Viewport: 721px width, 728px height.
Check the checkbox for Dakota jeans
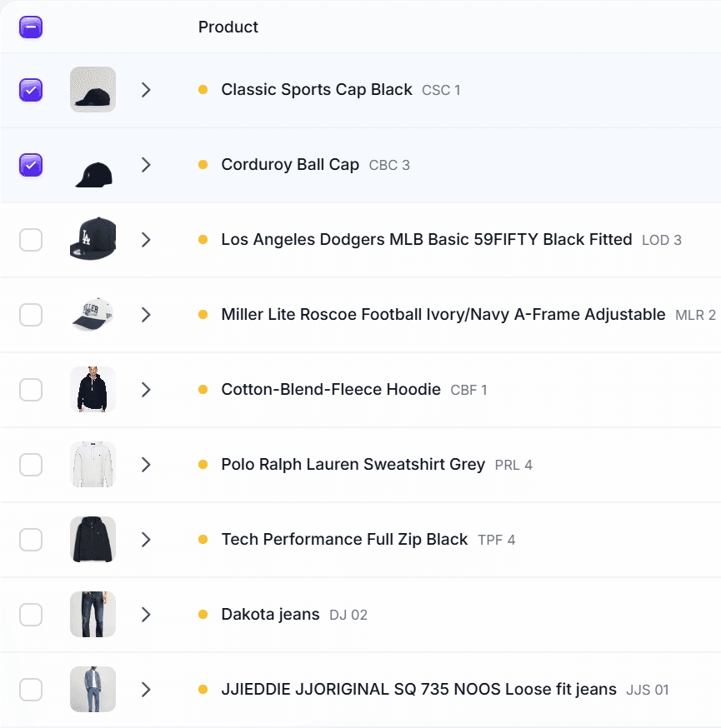click(x=30, y=614)
